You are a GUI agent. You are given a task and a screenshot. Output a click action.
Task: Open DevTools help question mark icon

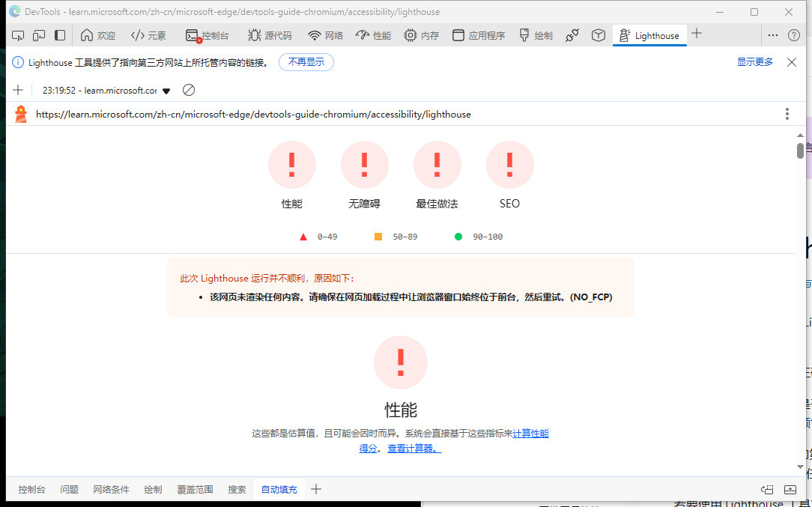click(x=794, y=35)
